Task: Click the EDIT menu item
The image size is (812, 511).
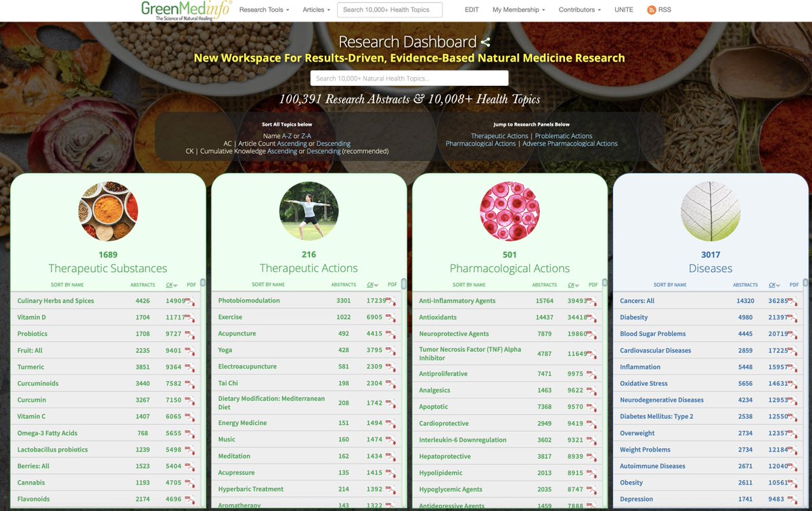Action: tap(472, 10)
